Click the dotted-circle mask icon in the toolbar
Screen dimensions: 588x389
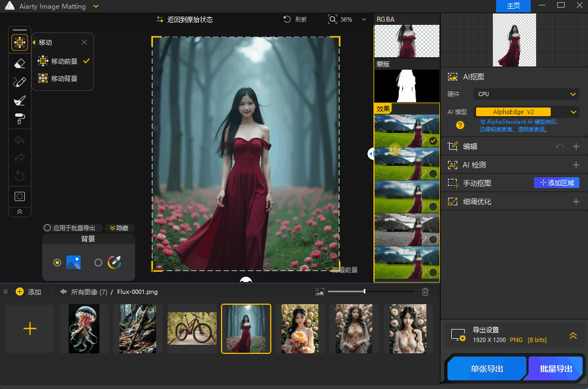19,196
